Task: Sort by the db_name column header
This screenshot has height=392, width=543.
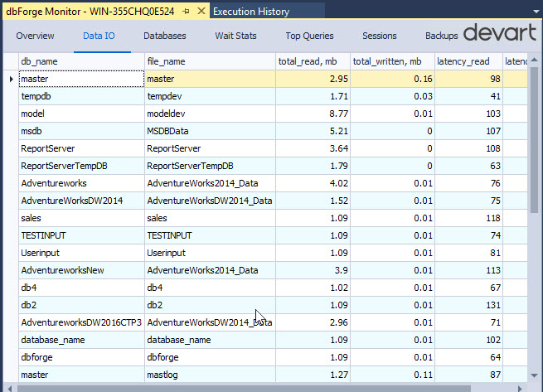Action: 80,61
